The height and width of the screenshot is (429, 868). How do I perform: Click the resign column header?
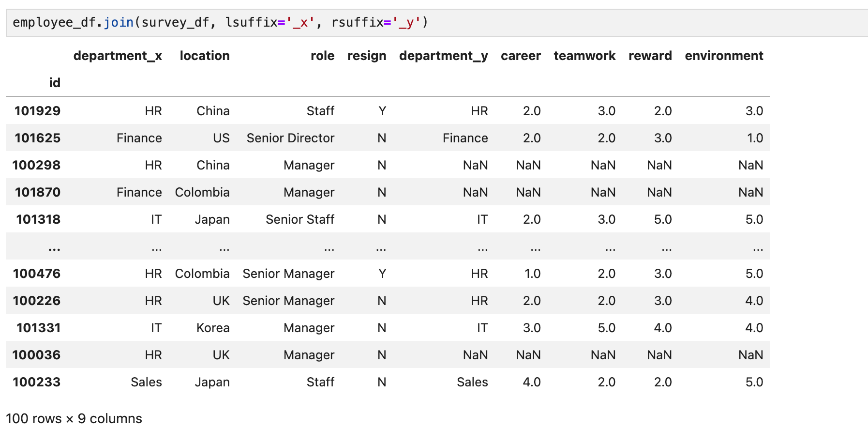click(367, 56)
